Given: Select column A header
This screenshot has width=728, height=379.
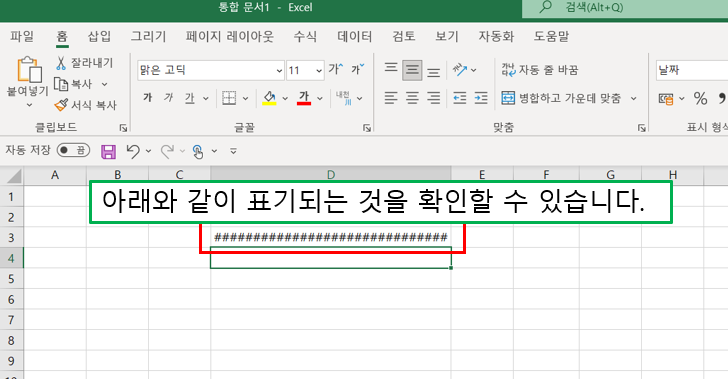Looking at the screenshot, I should pos(55,175).
